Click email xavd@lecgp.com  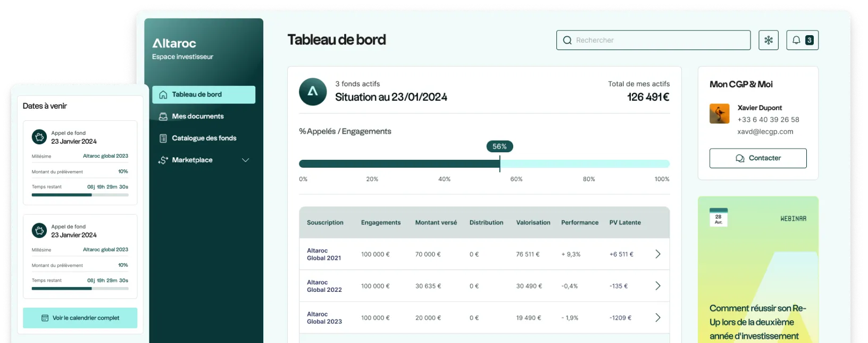(765, 132)
